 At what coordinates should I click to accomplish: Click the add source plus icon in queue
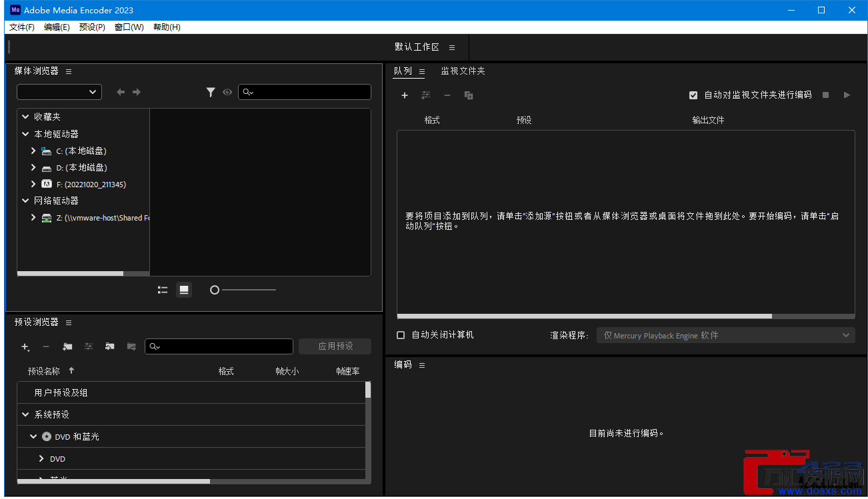pyautogui.click(x=404, y=95)
